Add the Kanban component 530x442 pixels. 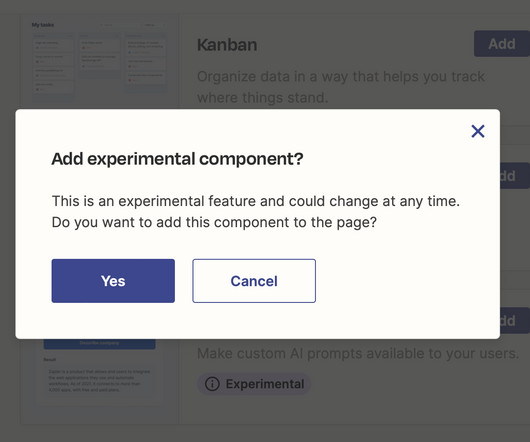502,44
